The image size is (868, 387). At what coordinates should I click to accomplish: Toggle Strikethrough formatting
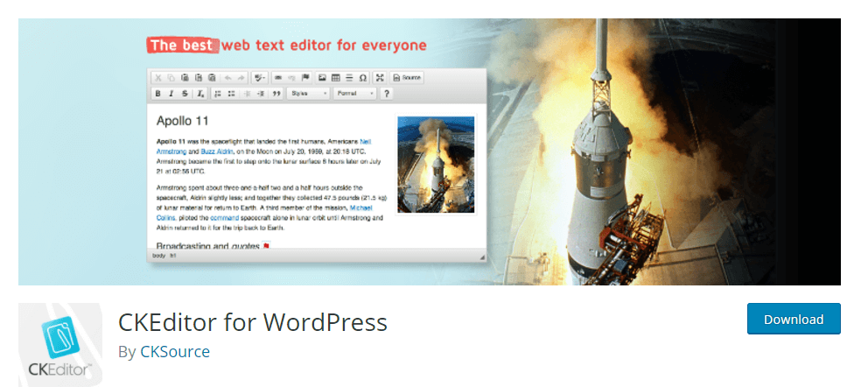pyautogui.click(x=185, y=94)
